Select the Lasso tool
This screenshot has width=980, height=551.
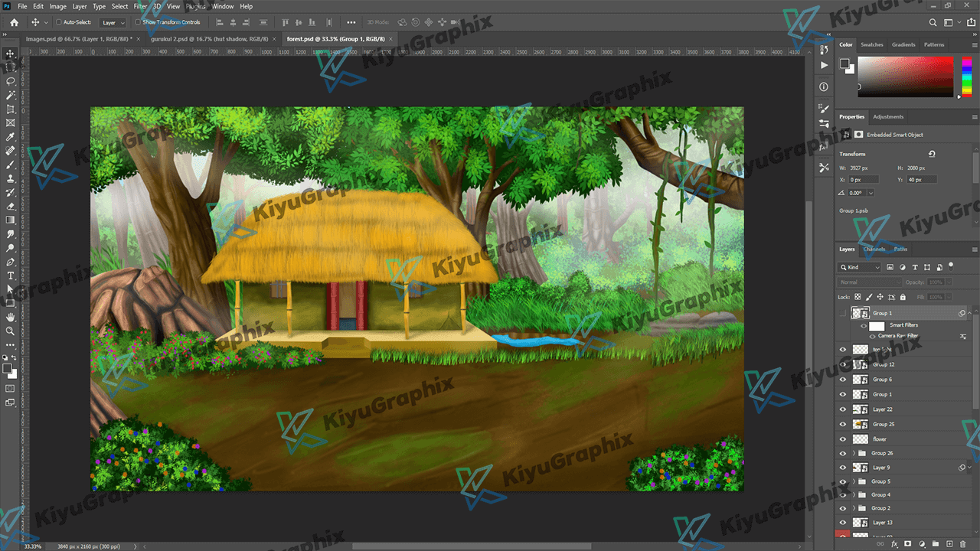pyautogui.click(x=11, y=81)
